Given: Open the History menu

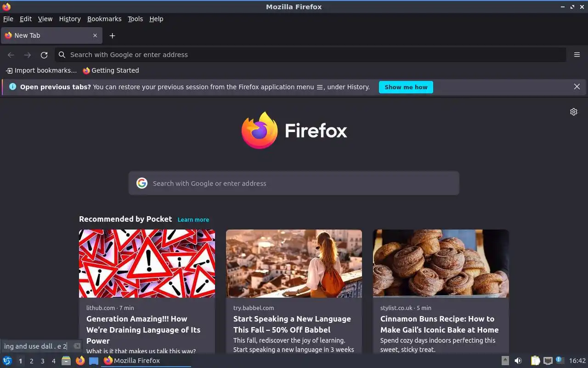Looking at the screenshot, I should [x=70, y=19].
